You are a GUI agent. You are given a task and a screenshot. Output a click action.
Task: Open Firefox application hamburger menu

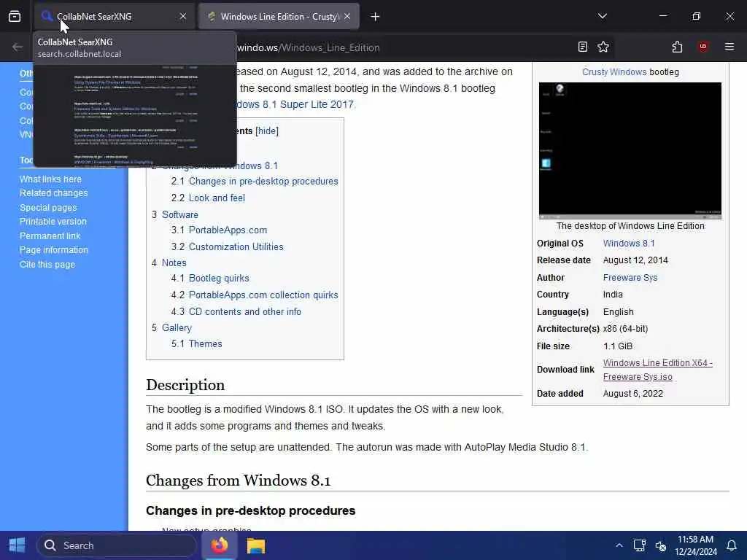pos(729,47)
